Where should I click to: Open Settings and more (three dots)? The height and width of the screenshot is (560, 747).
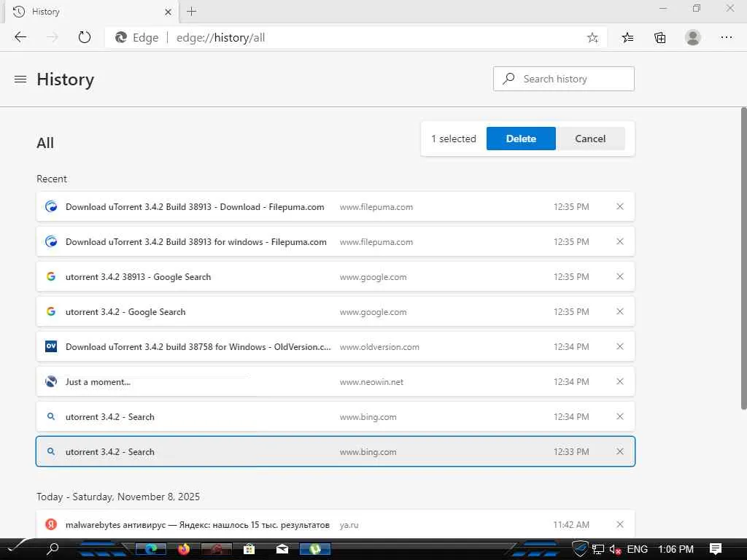point(726,37)
